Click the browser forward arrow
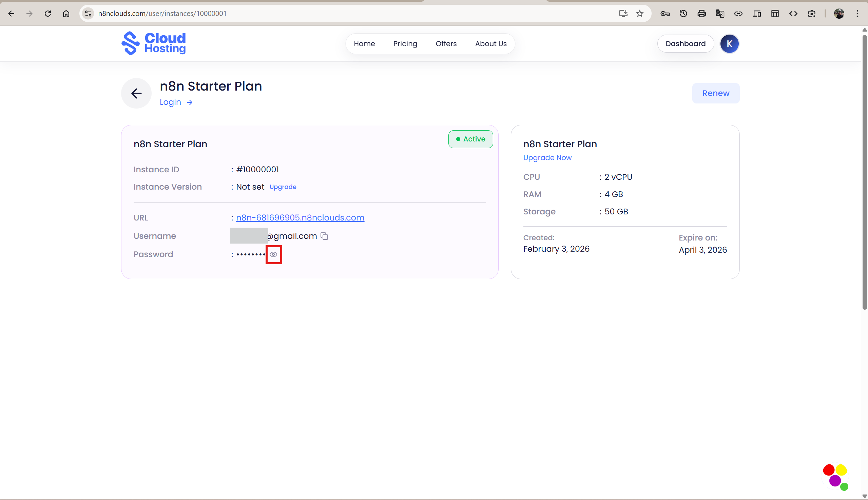868x500 pixels. (30, 13)
